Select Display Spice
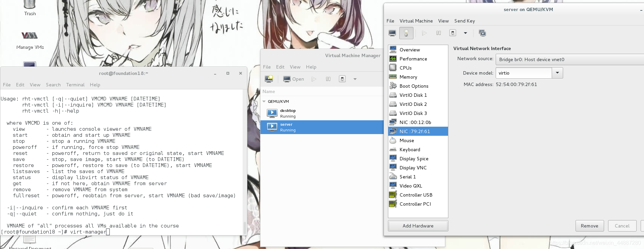The height and width of the screenshot is (249, 644). click(418, 159)
